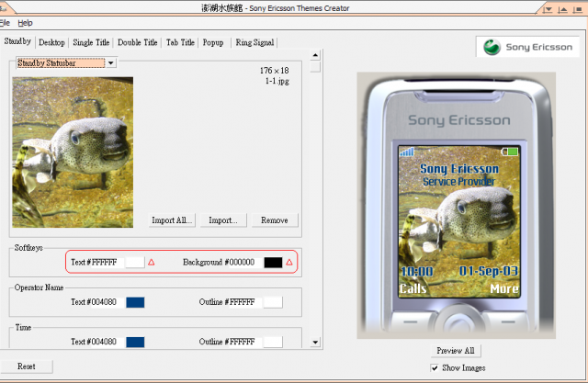Switch to the Standby tab
Viewport: 588px width, 383px height.
17,41
